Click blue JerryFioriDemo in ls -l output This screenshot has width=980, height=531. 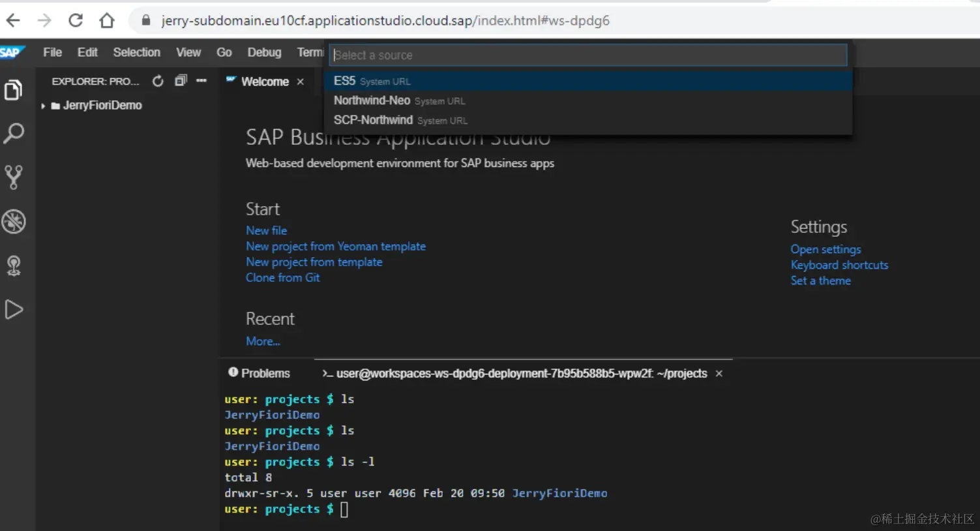tap(559, 493)
